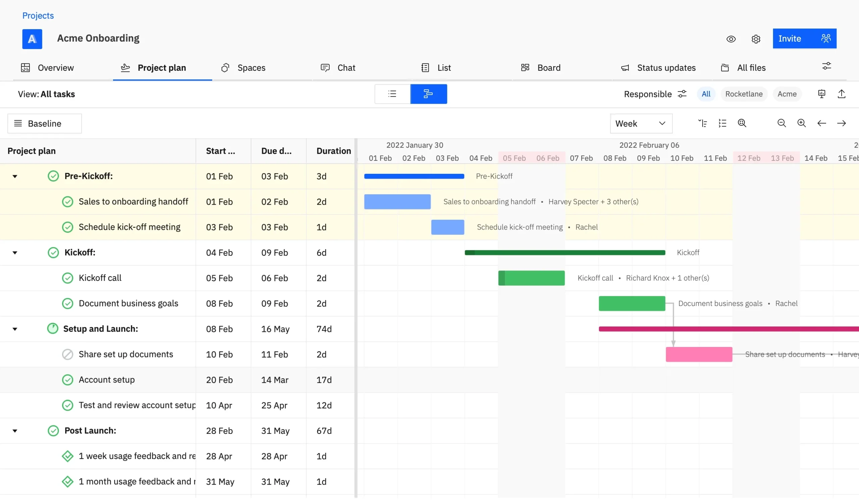The height and width of the screenshot is (504, 859).
Task: Collapse the Pre-Kickoff section
Action: click(x=15, y=176)
